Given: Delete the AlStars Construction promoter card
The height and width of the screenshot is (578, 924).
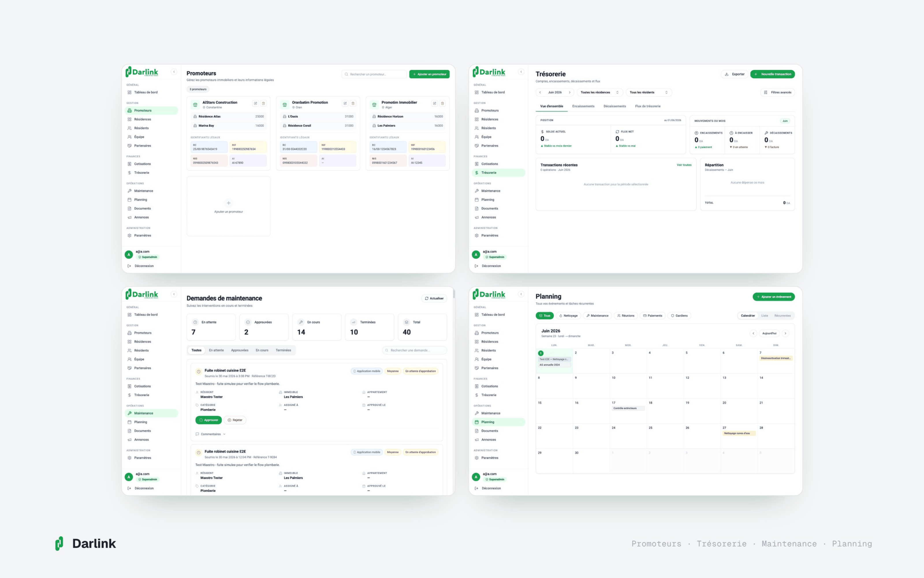Looking at the screenshot, I should (263, 103).
